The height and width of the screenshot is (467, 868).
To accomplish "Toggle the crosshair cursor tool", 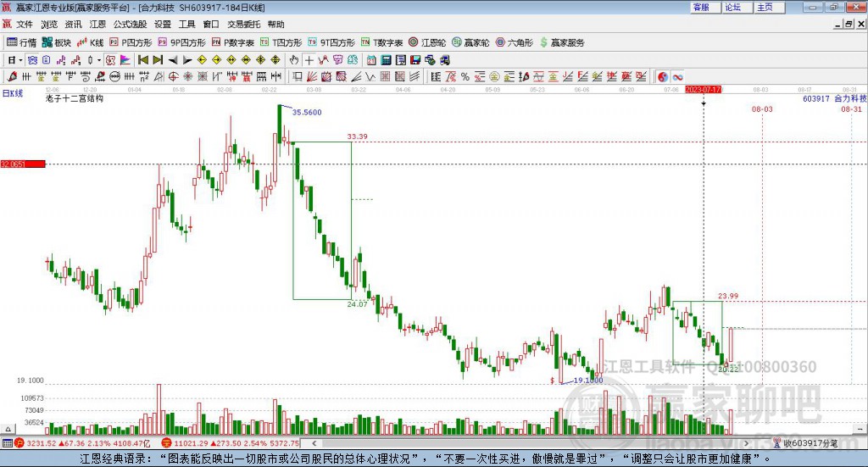I will (x=309, y=60).
